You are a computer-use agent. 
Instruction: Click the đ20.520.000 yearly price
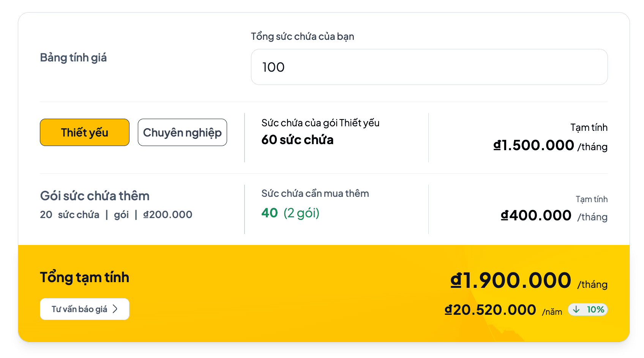pos(490,309)
